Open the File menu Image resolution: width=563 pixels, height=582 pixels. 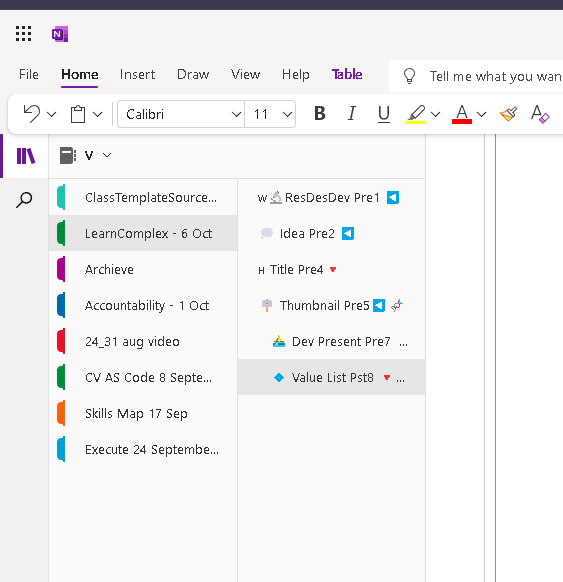(x=29, y=74)
